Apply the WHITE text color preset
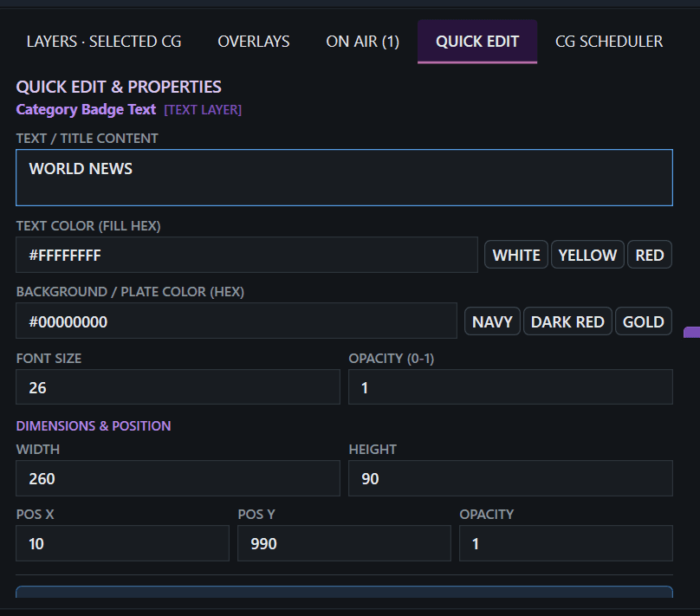This screenshot has height=616, width=700. tap(516, 255)
